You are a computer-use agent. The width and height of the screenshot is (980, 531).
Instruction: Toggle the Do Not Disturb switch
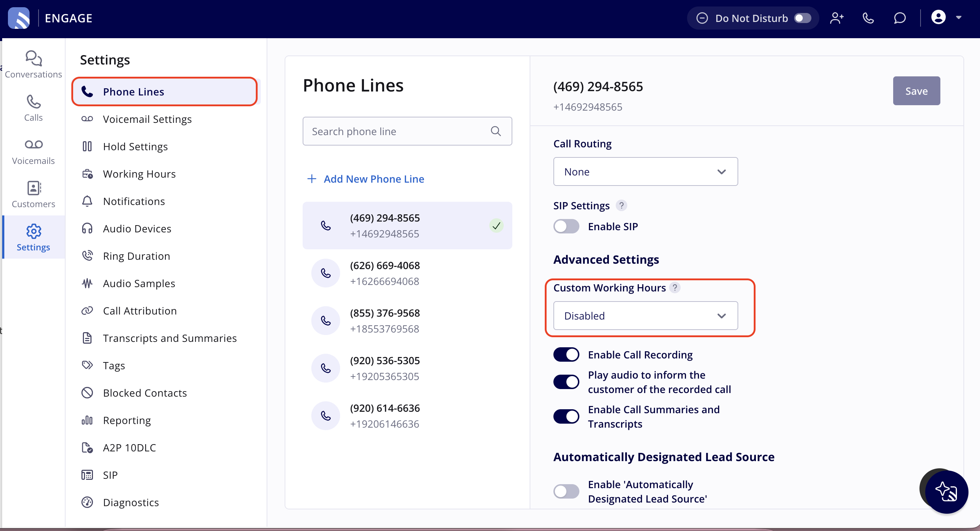coord(803,18)
